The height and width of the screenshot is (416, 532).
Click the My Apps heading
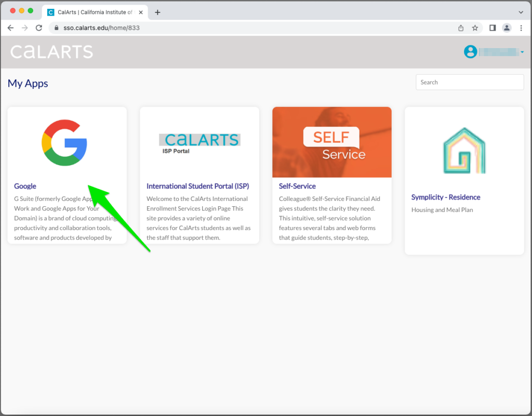(28, 84)
